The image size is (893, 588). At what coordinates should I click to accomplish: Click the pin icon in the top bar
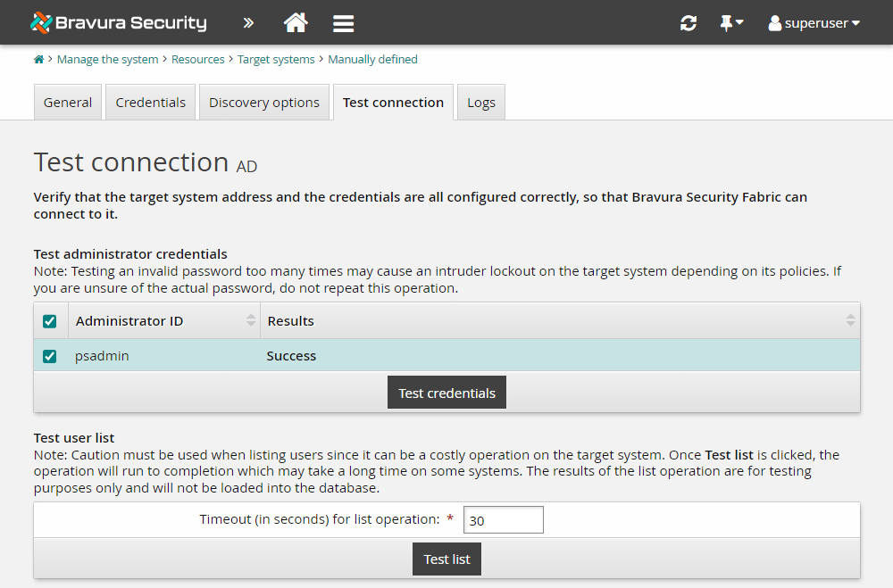pos(726,22)
